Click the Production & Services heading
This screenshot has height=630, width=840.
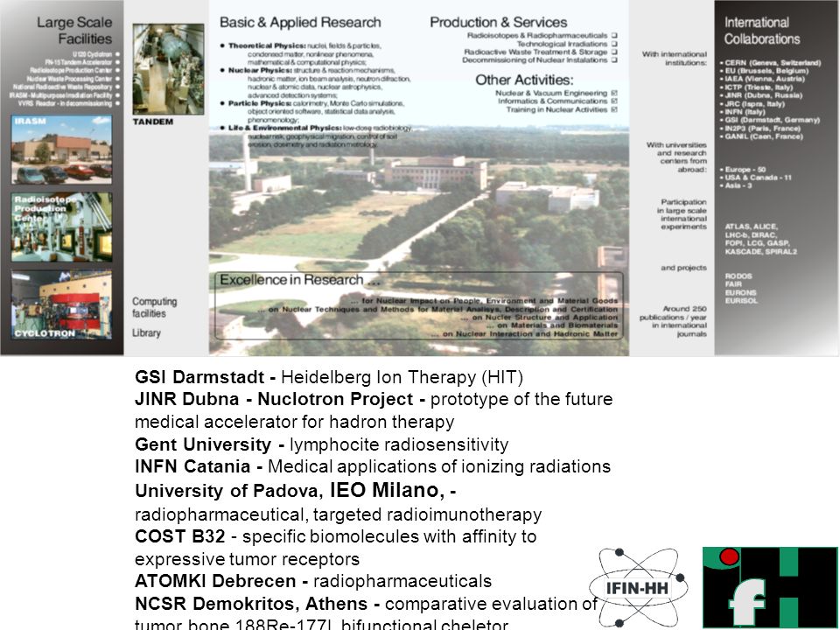498,23
